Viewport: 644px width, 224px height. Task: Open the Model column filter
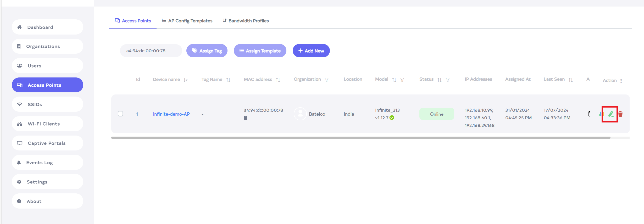[402, 80]
